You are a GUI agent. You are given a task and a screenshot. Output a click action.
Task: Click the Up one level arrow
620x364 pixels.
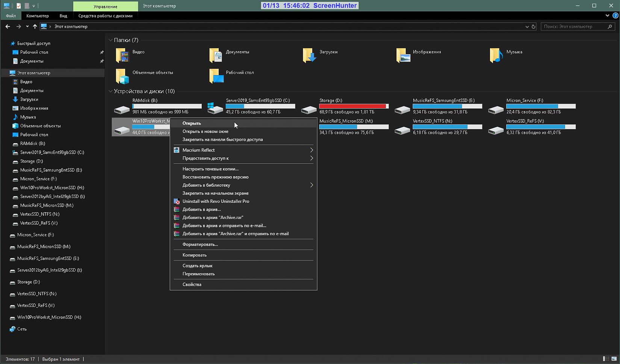coord(35,26)
